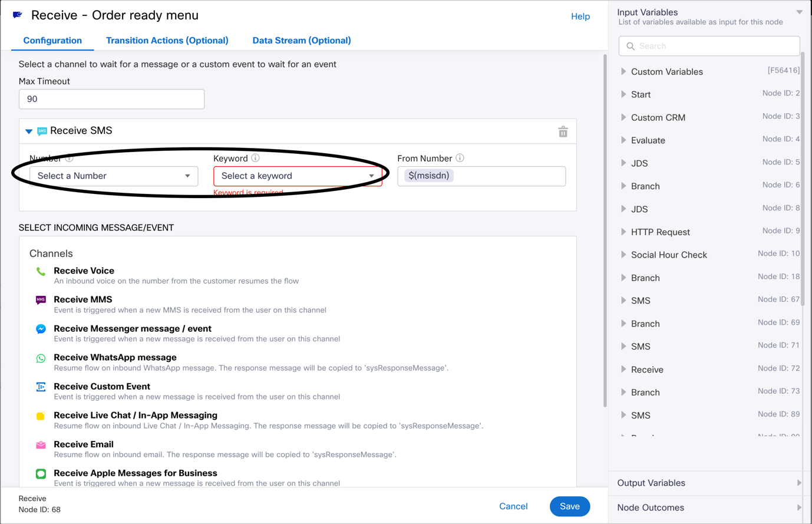Switch to the Configuration tab
Screen dimensions: 812x524
tap(52, 40)
